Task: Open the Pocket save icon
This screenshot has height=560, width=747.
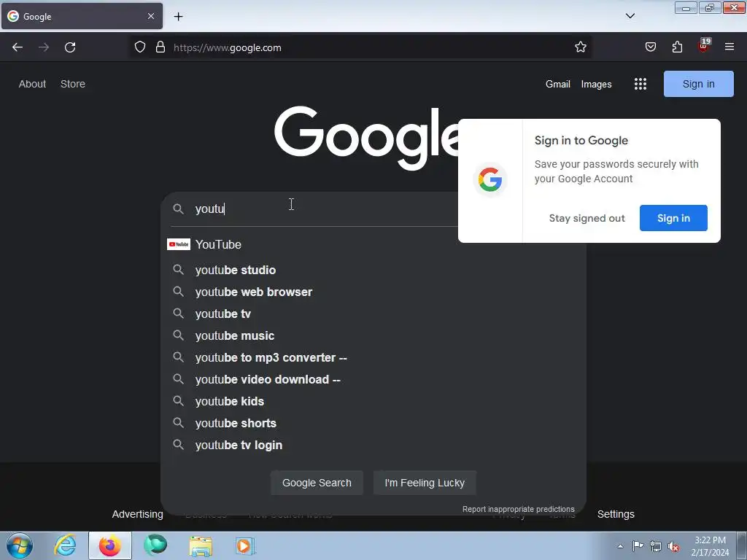Action: point(650,47)
